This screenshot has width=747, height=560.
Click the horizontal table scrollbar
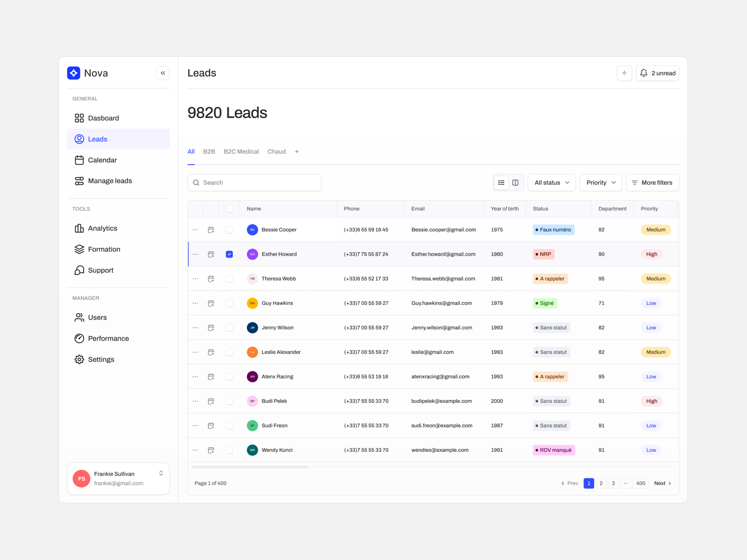tap(250, 467)
